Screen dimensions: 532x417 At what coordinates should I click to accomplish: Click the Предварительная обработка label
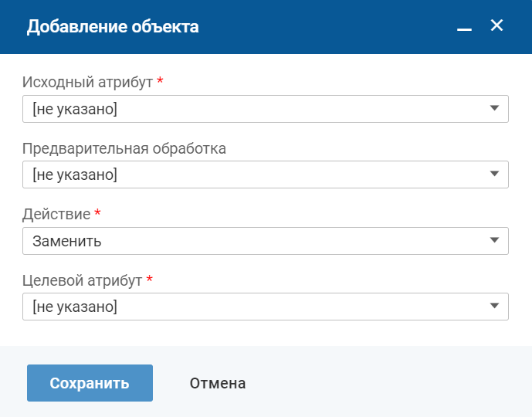coord(124,148)
